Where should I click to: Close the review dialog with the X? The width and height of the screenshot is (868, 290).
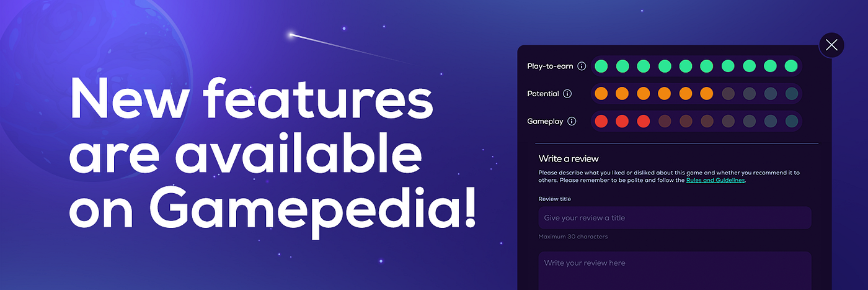(831, 45)
